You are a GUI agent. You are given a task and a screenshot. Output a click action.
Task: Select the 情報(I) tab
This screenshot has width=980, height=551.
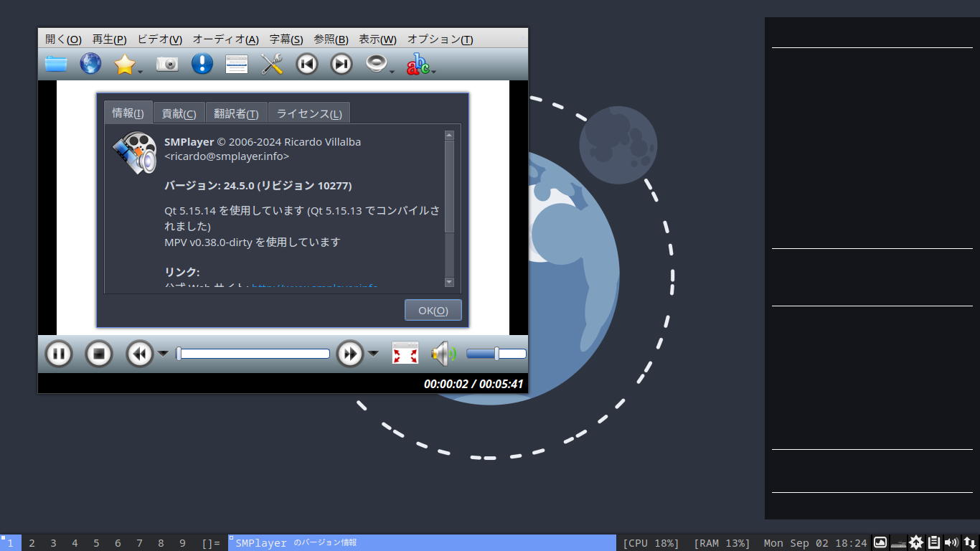coord(128,113)
